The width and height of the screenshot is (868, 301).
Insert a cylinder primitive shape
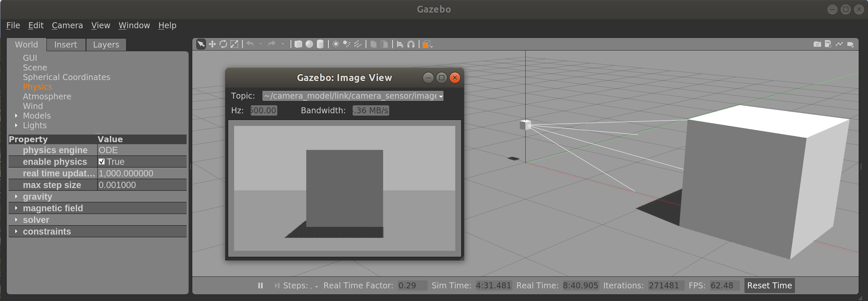click(320, 44)
